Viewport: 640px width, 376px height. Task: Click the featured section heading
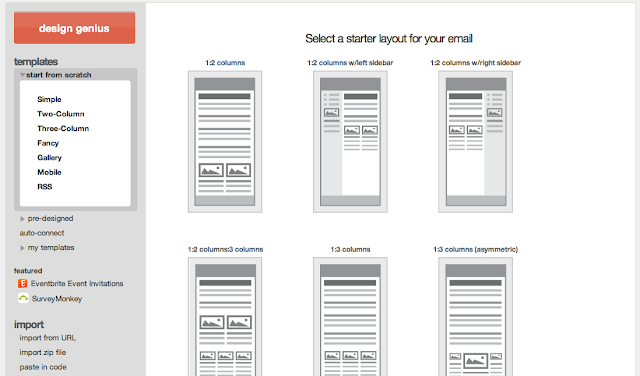click(28, 271)
